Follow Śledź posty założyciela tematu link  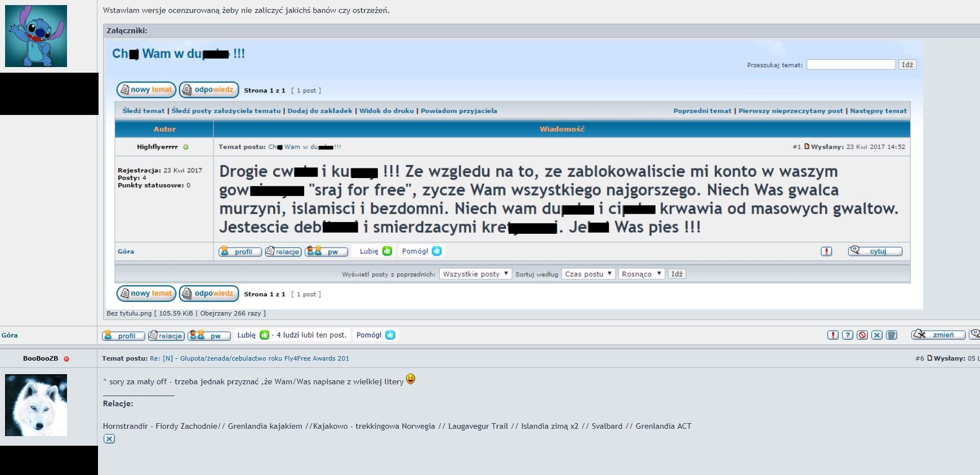226,111
